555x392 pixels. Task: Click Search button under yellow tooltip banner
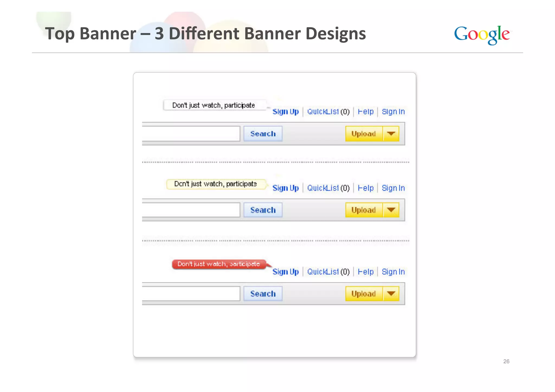[263, 210]
